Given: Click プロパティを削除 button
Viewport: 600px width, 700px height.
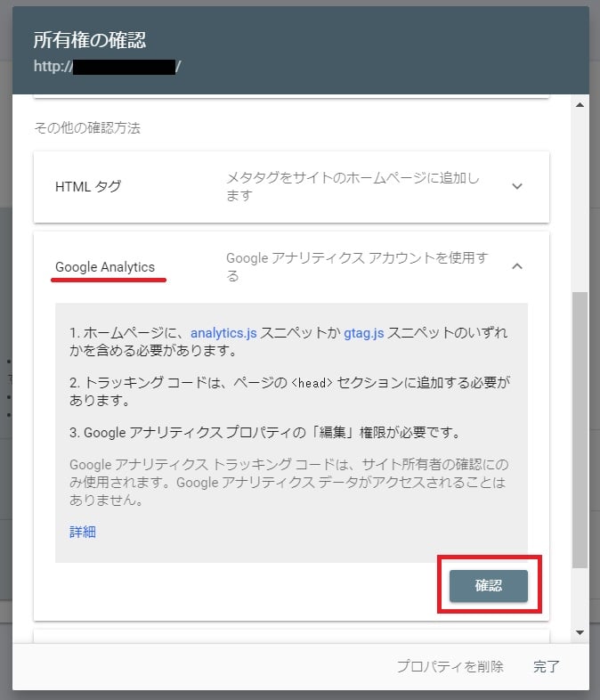Looking at the screenshot, I should (x=450, y=666).
